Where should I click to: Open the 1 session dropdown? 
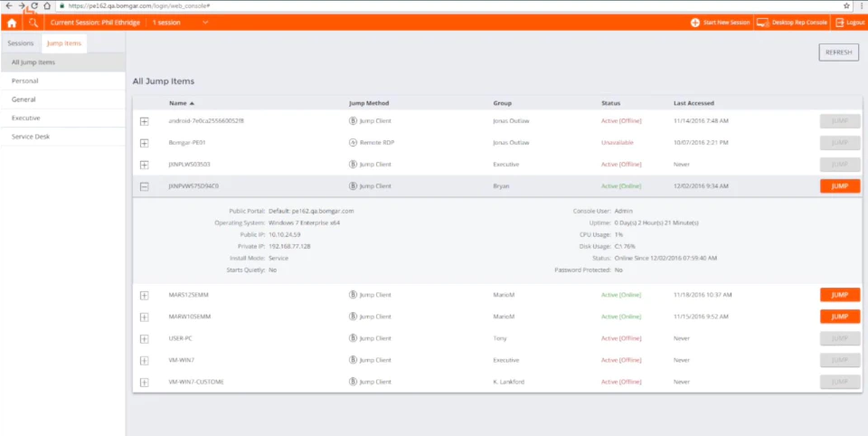click(x=181, y=23)
